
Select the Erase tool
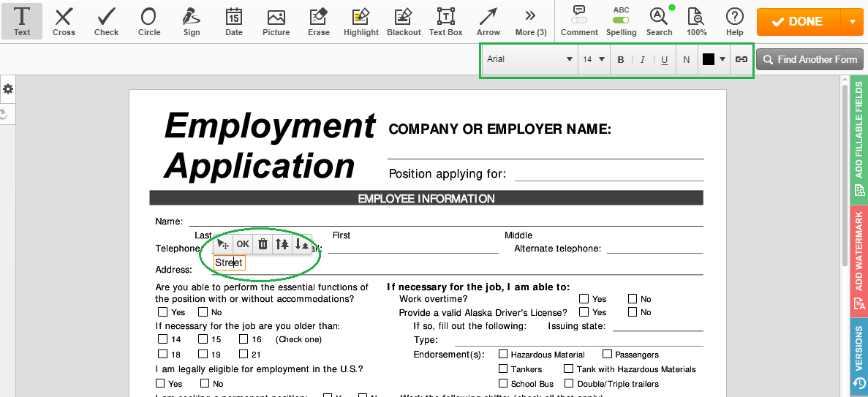[319, 21]
